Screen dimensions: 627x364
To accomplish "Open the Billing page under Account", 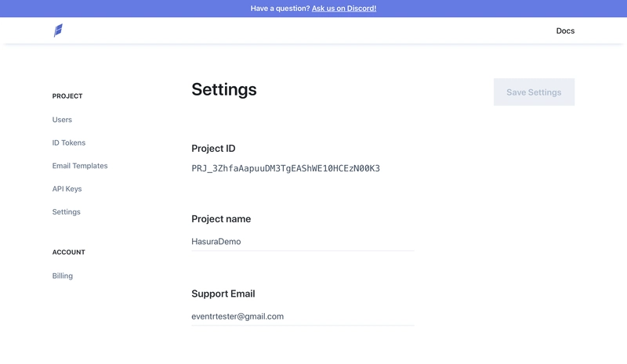I will click(x=63, y=276).
